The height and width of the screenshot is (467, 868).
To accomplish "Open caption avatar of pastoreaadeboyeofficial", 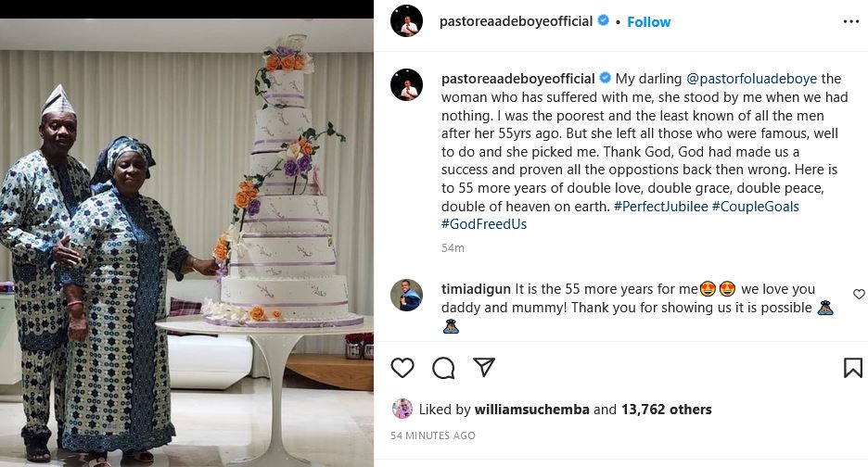I will [406, 84].
